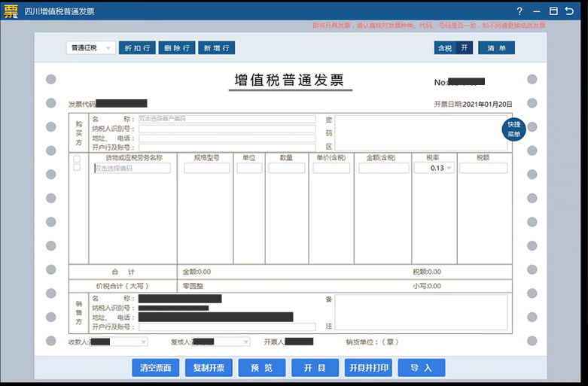Expand the 收款人 payee dropdown
The image size is (588, 386).
[x=143, y=342]
